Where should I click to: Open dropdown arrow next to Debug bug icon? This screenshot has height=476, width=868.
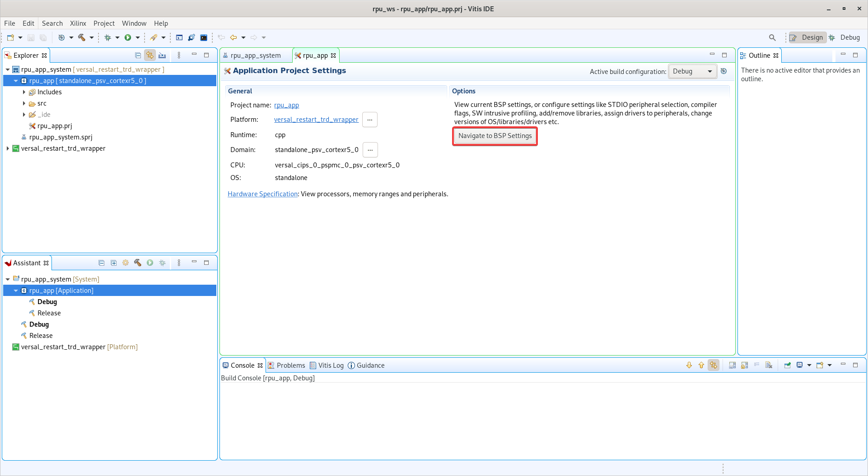(x=117, y=37)
